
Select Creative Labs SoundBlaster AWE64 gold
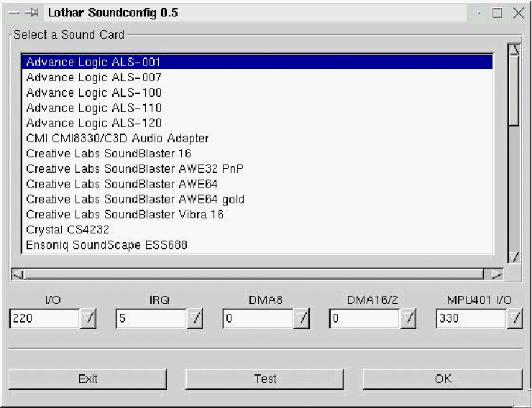pos(257,199)
